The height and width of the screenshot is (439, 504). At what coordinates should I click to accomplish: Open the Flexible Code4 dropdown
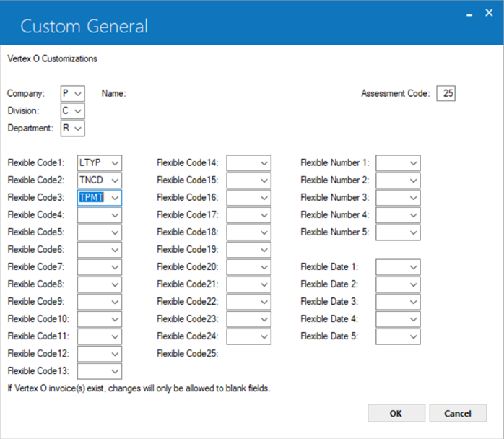point(100,215)
